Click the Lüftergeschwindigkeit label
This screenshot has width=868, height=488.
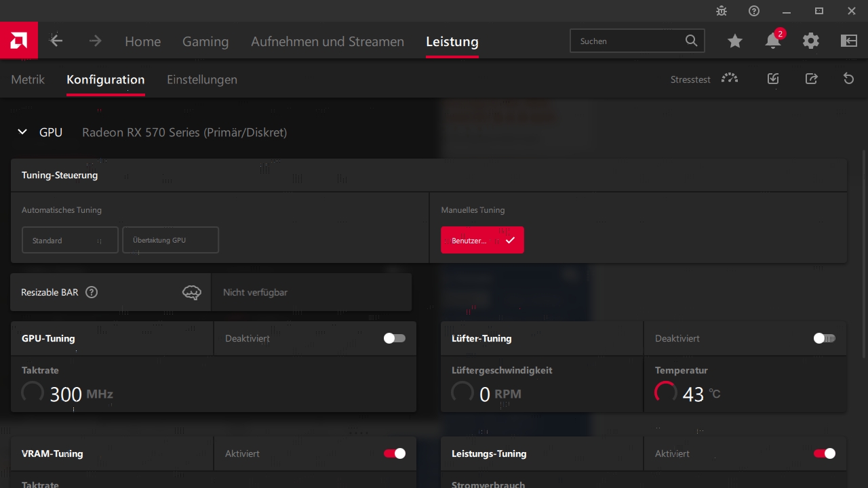[x=502, y=370]
